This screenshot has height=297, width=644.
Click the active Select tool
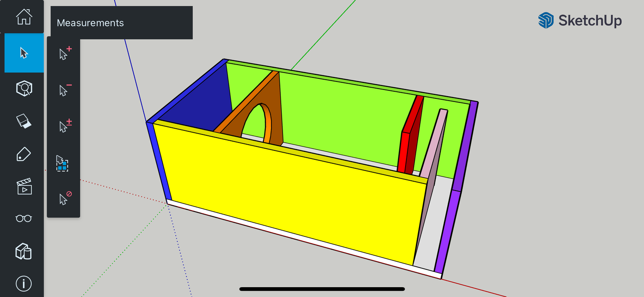[x=24, y=53]
